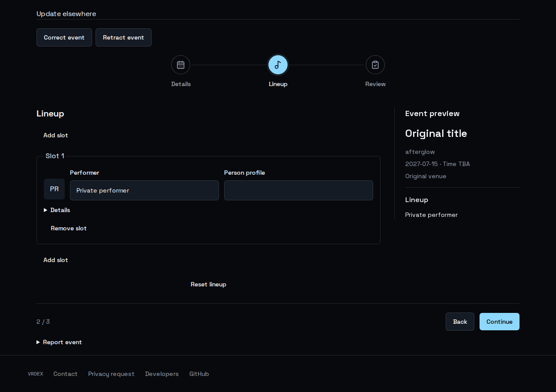556x392 pixels.
Task: Click the Details step label
Action: point(181,84)
